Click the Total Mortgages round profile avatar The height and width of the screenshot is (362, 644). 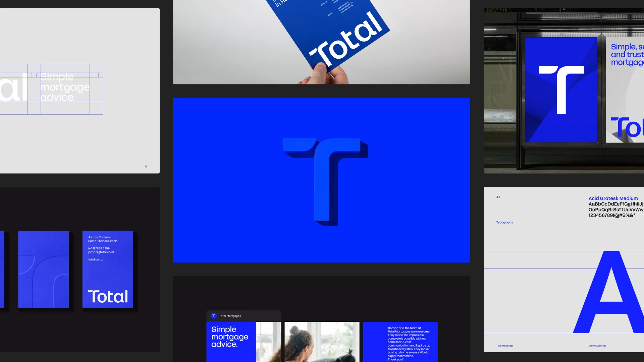pyautogui.click(x=214, y=316)
